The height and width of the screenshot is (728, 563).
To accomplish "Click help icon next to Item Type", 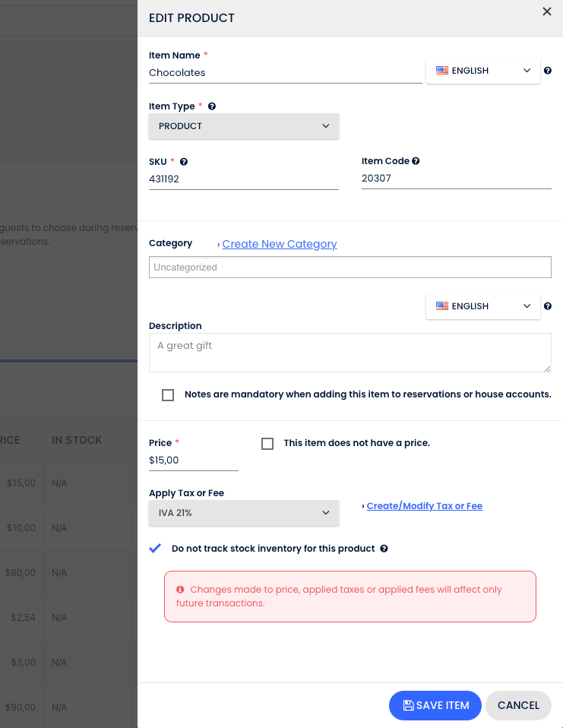I will (212, 107).
